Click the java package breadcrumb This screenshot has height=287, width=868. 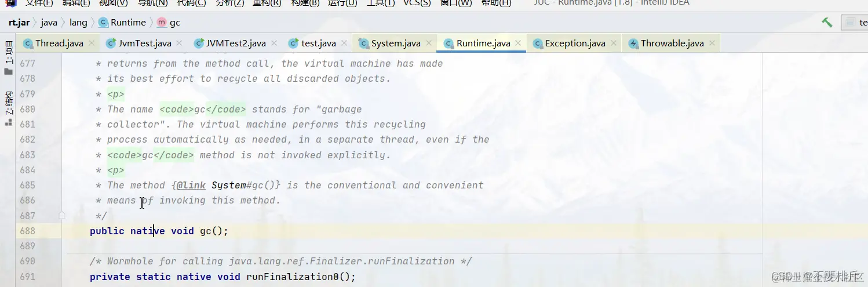(x=49, y=23)
